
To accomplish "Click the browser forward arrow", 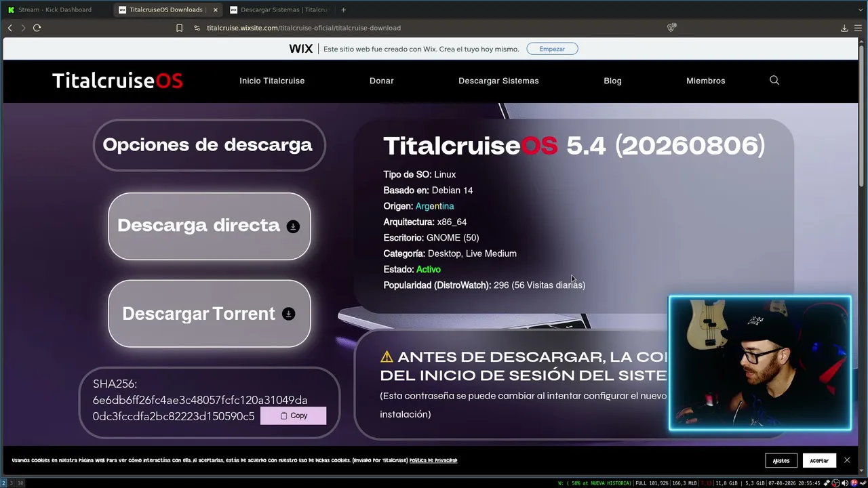I will pos(23,28).
